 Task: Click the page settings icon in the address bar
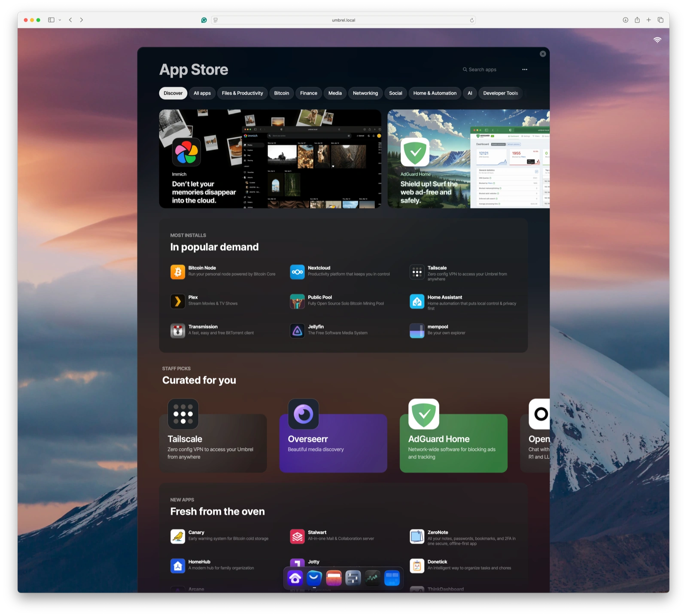pyautogui.click(x=216, y=20)
